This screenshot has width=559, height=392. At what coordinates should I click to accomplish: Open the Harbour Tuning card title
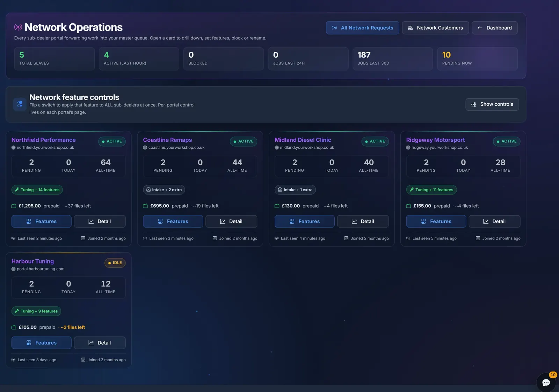click(32, 261)
